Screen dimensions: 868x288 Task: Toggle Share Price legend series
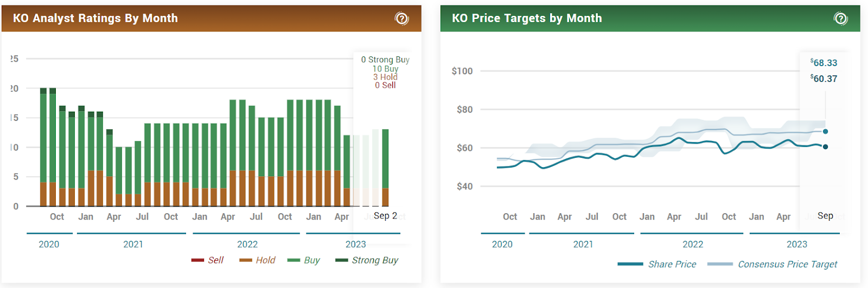[657, 264]
